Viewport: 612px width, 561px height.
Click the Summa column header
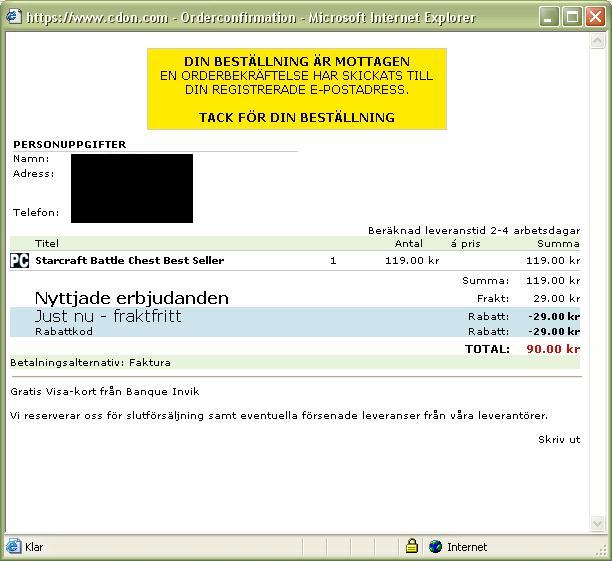point(558,244)
